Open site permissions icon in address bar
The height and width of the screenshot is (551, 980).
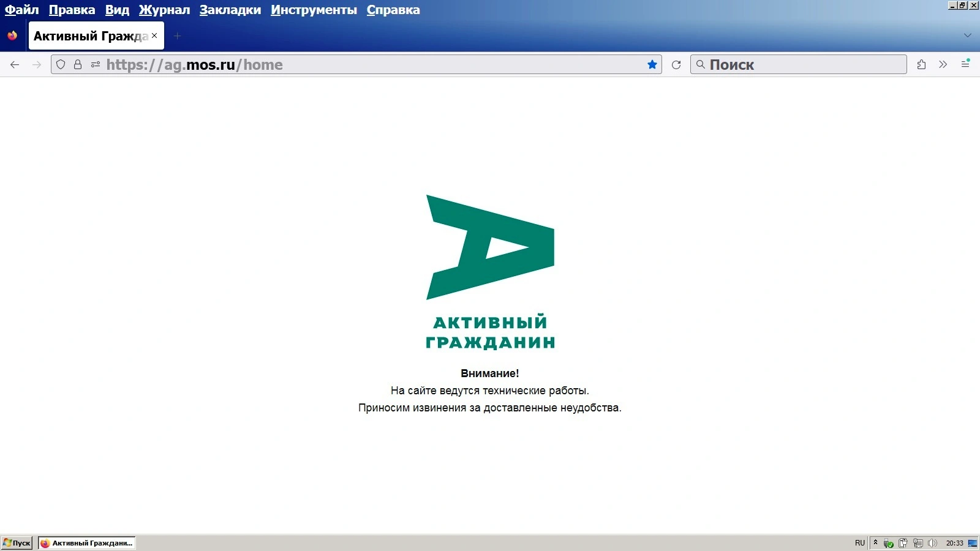pos(96,65)
